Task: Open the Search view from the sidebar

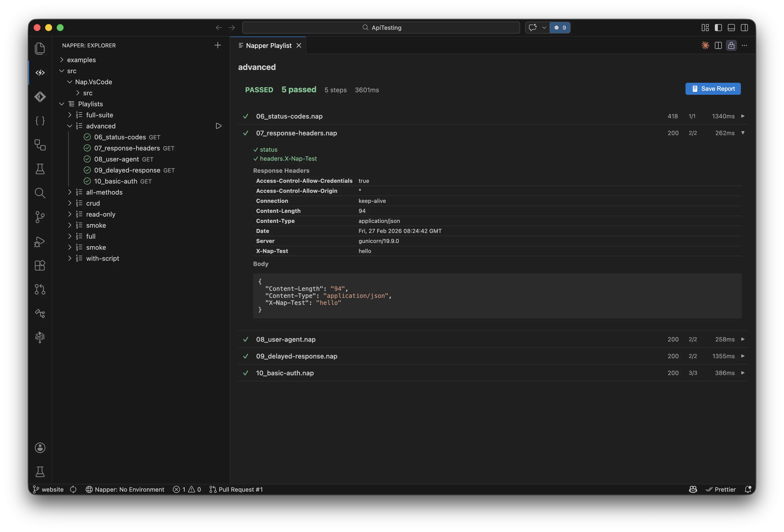Action: pyautogui.click(x=40, y=193)
